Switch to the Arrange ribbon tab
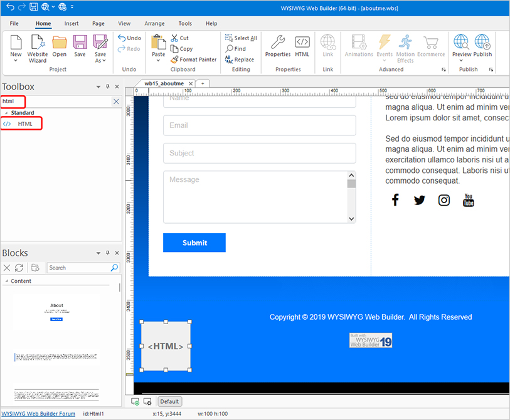 pos(154,23)
